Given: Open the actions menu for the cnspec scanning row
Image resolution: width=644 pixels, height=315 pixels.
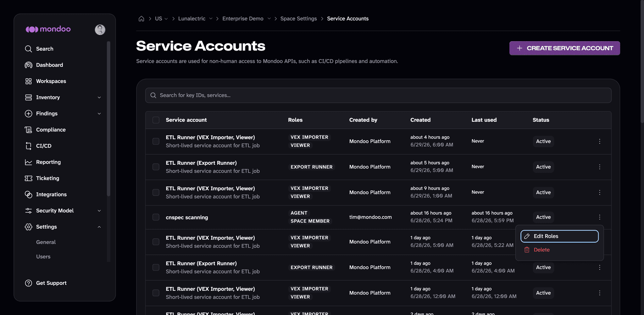Looking at the screenshot, I should 600,217.
